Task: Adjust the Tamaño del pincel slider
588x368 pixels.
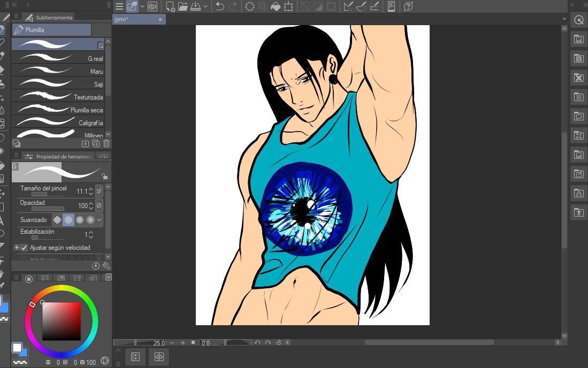Action: click(48, 195)
